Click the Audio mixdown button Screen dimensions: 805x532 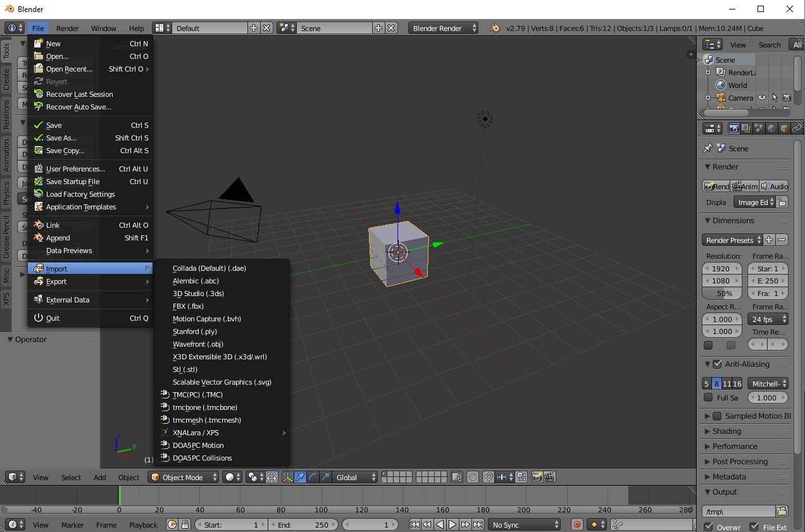click(774, 186)
